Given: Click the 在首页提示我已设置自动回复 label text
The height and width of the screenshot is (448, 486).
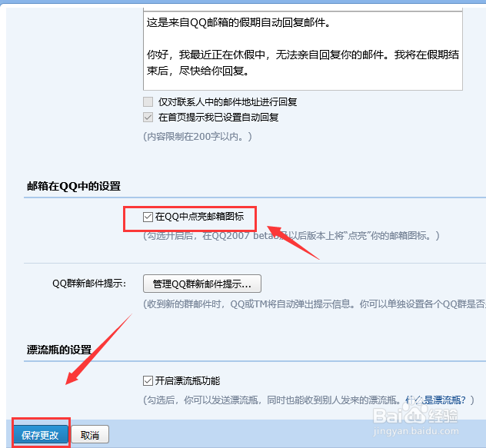Looking at the screenshot, I should tap(218, 117).
